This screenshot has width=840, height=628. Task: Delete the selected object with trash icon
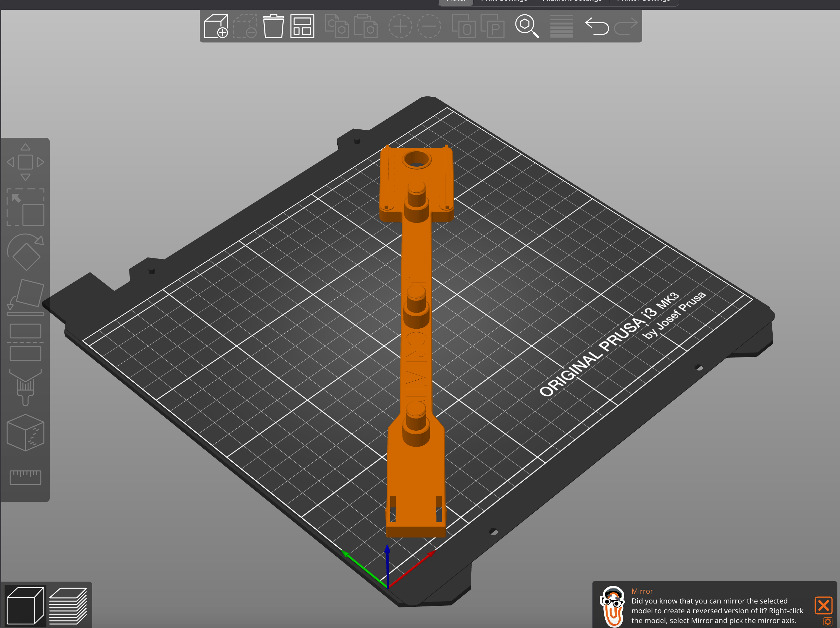[x=273, y=26]
